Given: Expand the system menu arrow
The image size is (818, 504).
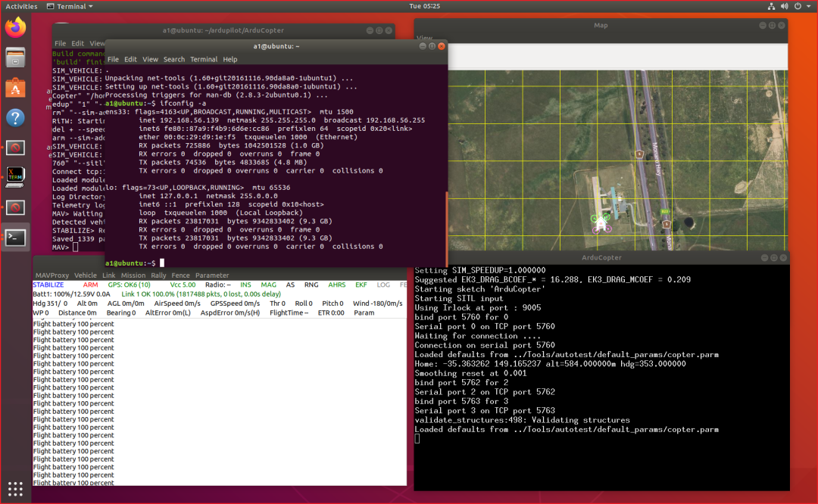Looking at the screenshot, I should click(x=809, y=6).
